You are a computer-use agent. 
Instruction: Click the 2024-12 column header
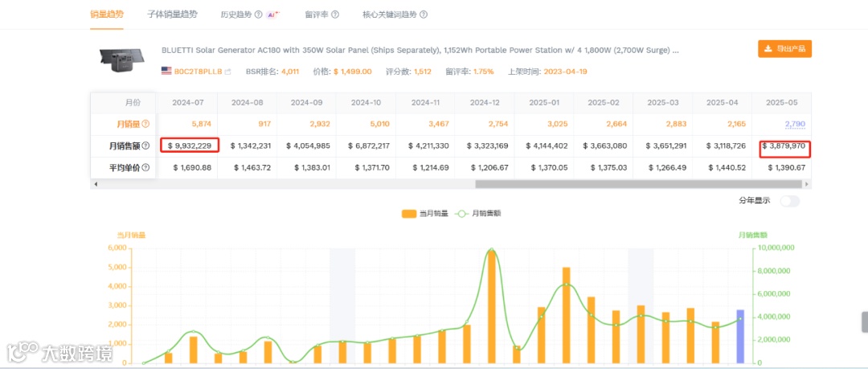coord(485,103)
